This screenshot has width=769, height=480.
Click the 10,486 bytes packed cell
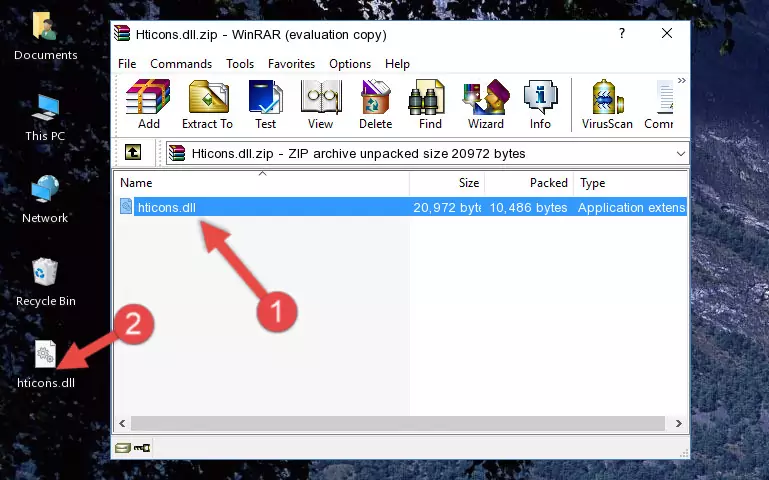tap(528, 207)
